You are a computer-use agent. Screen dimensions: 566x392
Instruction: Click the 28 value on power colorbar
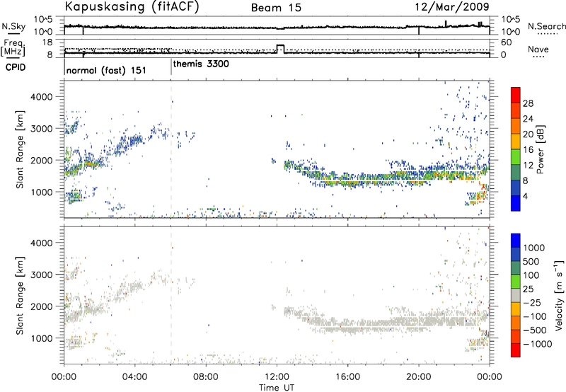point(528,103)
